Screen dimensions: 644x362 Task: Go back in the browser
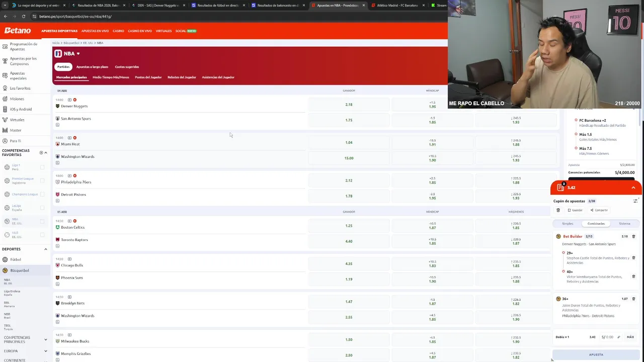(5, 16)
